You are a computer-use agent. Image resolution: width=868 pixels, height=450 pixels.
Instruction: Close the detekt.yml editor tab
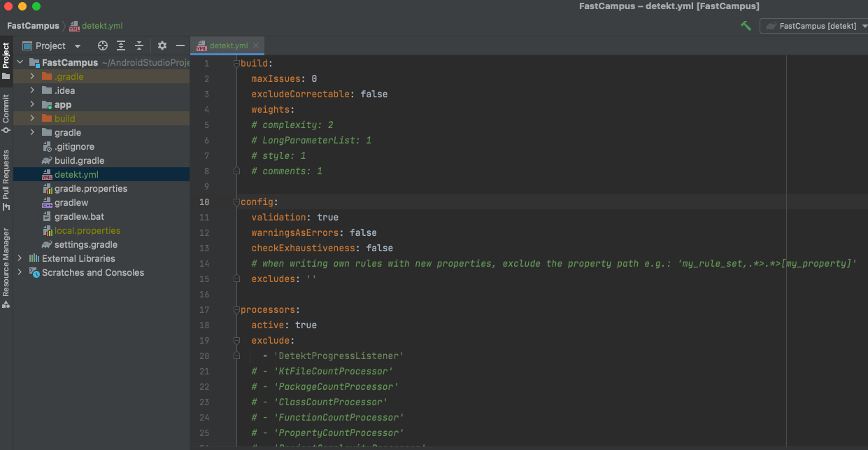(257, 45)
